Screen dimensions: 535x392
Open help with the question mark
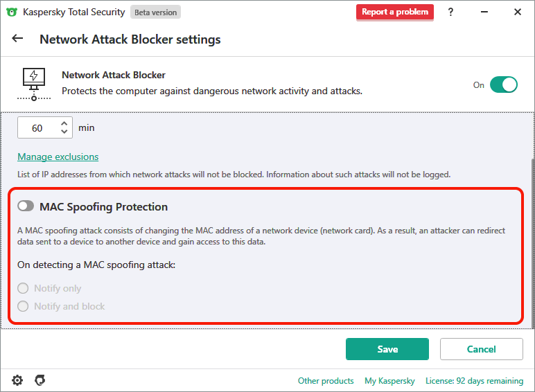[x=451, y=12]
